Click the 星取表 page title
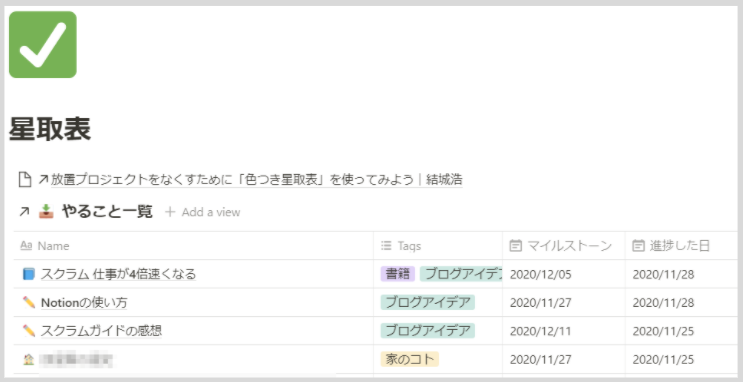Viewport: 743px width, 382px height. pos(50,129)
